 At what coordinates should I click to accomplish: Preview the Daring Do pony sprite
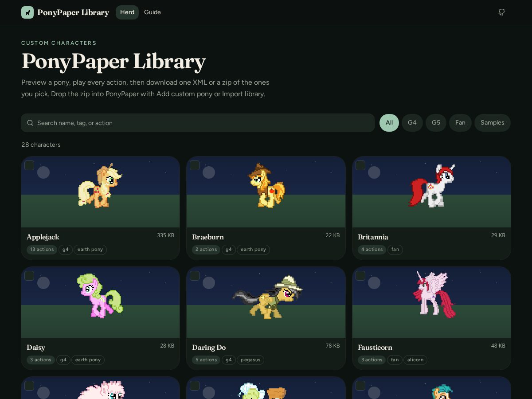point(267,297)
